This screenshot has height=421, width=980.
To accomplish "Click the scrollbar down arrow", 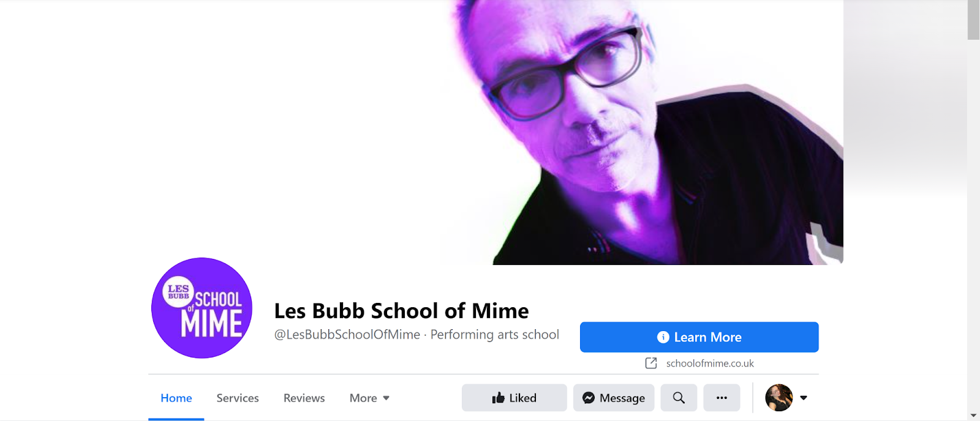I will 973,415.
